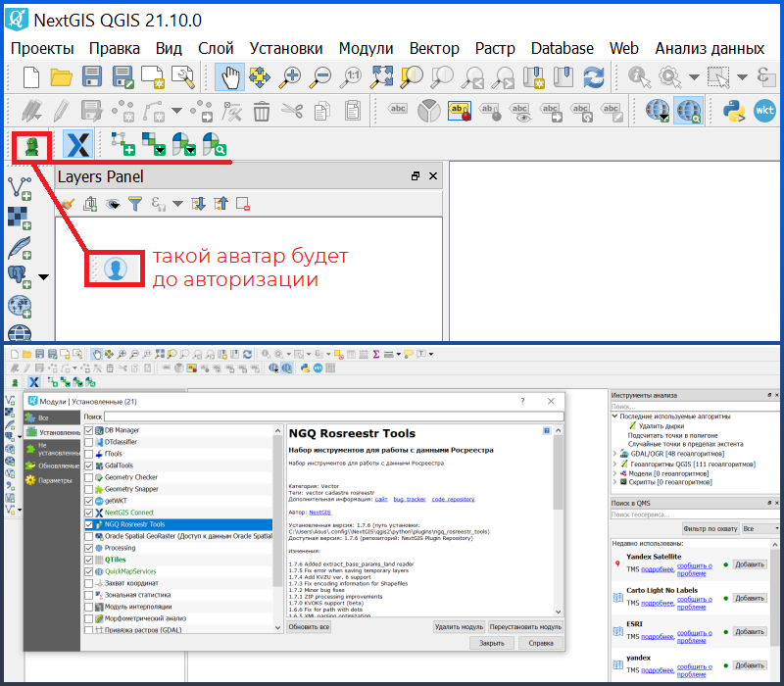Open QuickMapServices globe search icon

689,111
